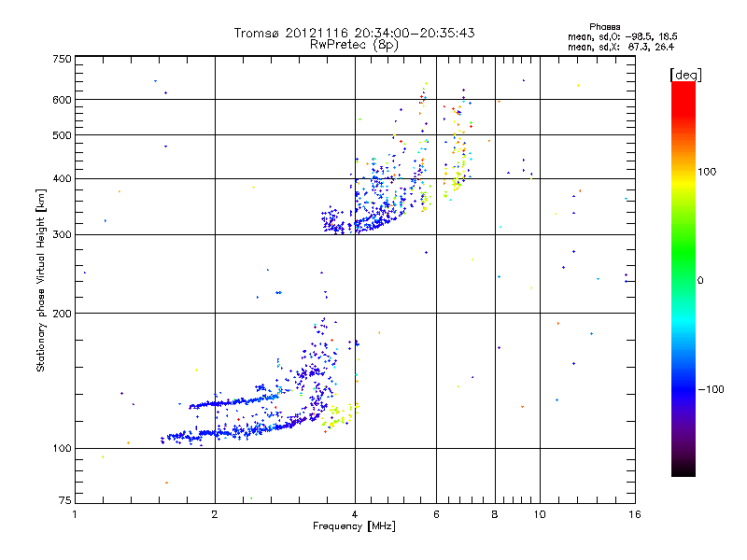Click the x-axis tick label '1'
The width and height of the screenshot is (747, 560).
(75, 514)
